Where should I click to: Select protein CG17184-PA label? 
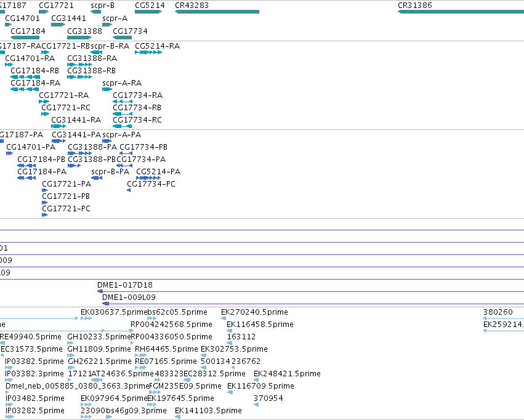[x=42, y=172]
